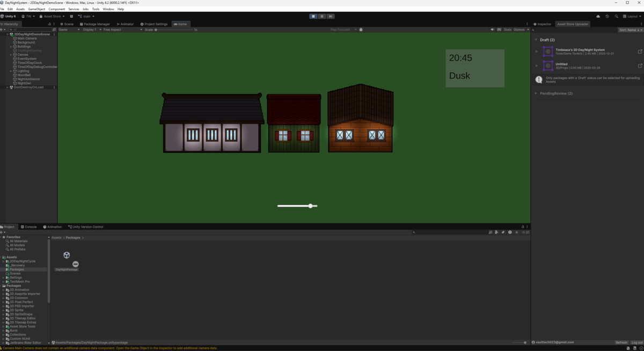Click the Hierarchy create plus button
The height and width of the screenshot is (351, 644).
point(3,30)
